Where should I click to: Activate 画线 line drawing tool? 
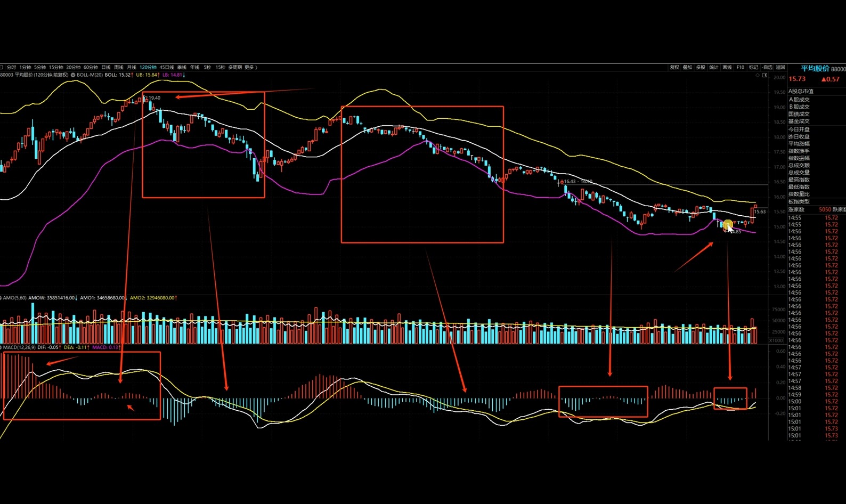727,67
